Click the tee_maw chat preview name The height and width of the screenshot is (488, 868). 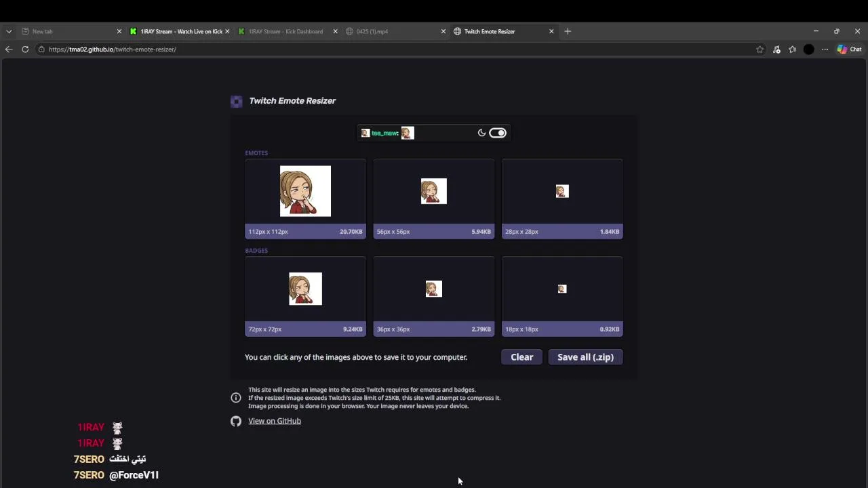[x=384, y=133]
